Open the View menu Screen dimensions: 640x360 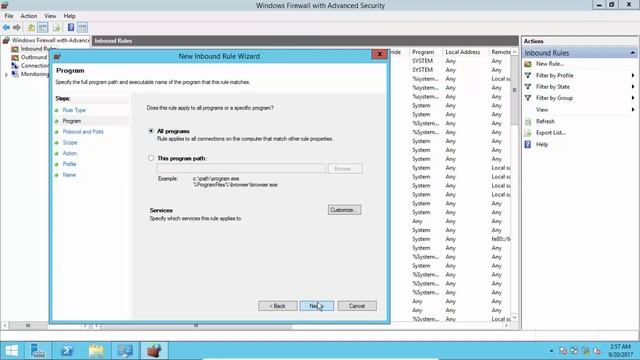coord(50,16)
